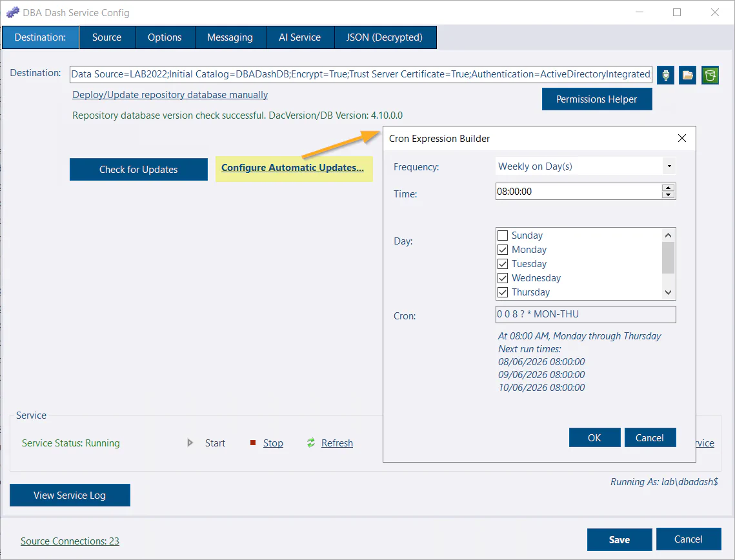Click the Service Status: Running text
The width and height of the screenshot is (735, 560).
click(x=71, y=443)
